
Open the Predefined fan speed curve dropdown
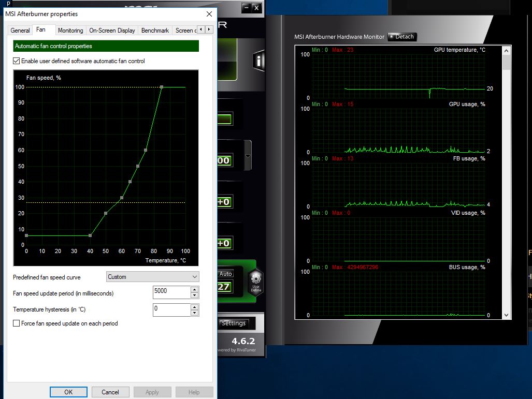(x=152, y=277)
